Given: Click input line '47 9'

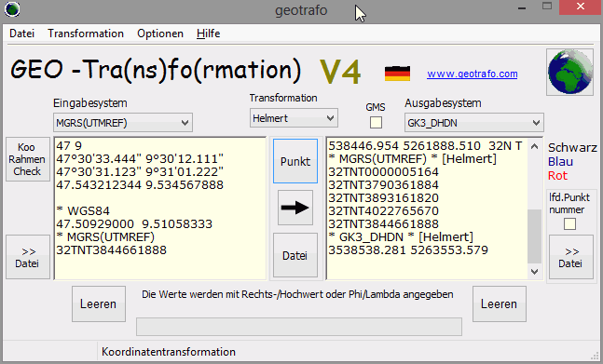Looking at the screenshot, I should [x=69, y=146].
